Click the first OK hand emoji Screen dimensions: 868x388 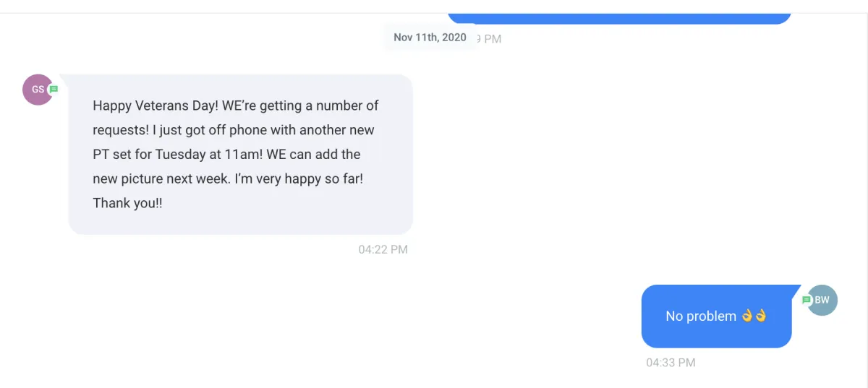[x=747, y=316]
